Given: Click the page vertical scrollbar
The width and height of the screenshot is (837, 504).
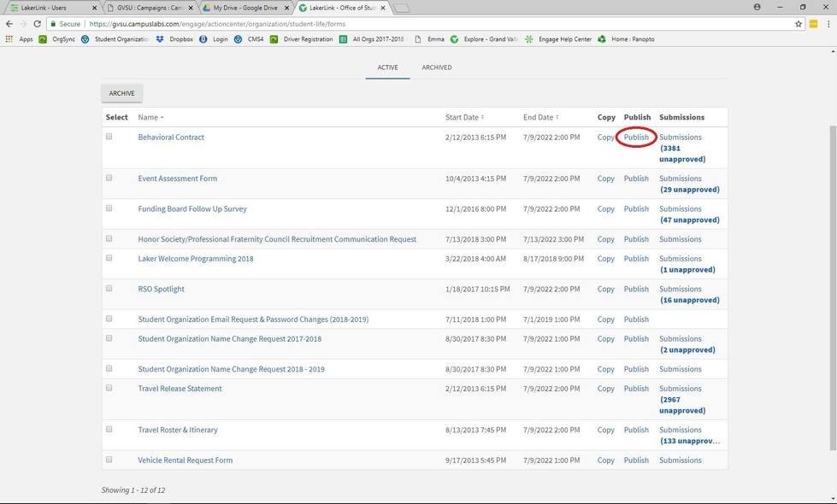Looking at the screenshot, I should (831, 282).
